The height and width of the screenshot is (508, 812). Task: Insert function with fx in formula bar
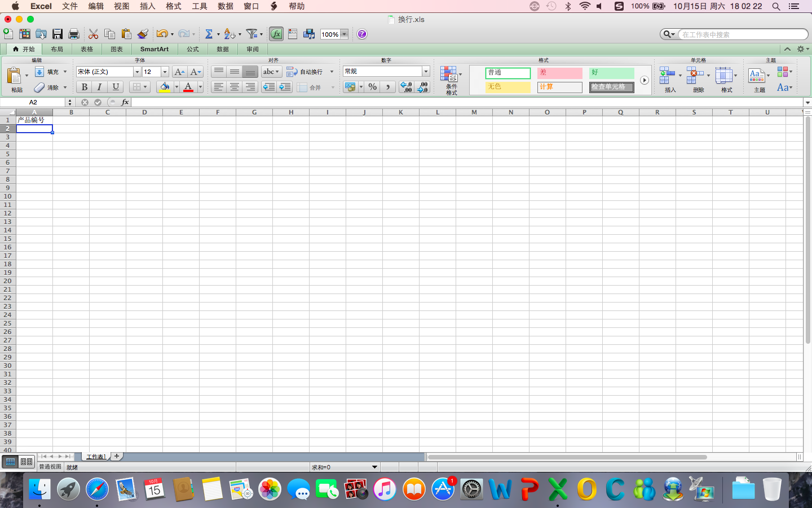125,102
